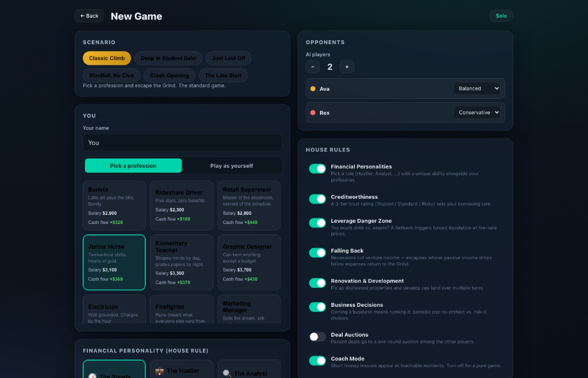Increase AI players count

click(x=347, y=67)
